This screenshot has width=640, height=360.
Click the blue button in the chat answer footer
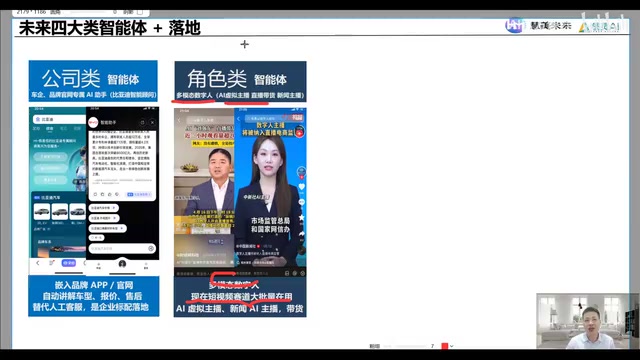(x=139, y=194)
